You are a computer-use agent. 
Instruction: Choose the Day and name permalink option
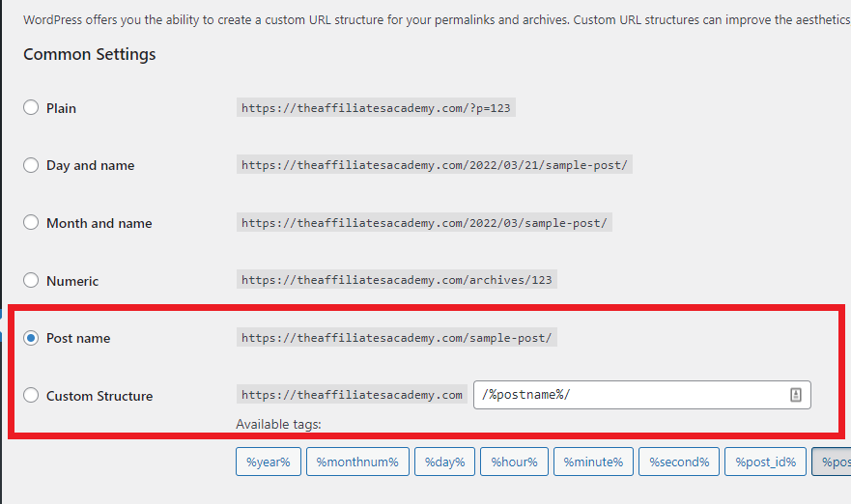[x=31, y=165]
